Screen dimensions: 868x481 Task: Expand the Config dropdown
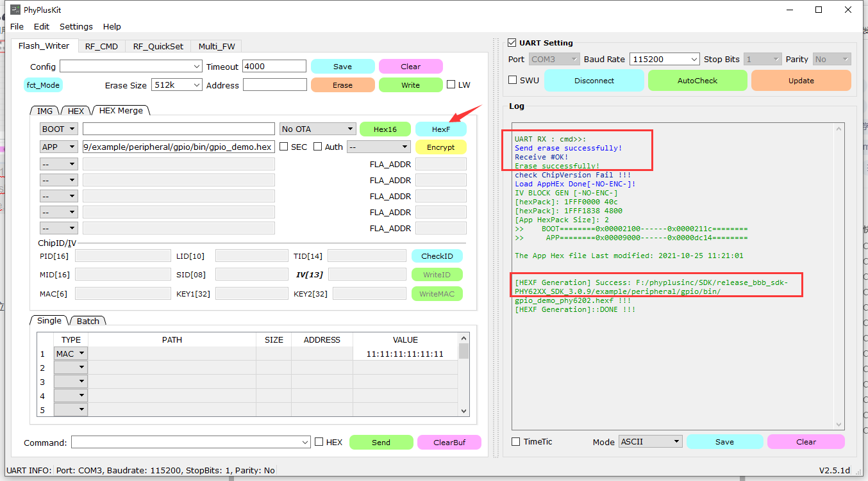[197, 67]
